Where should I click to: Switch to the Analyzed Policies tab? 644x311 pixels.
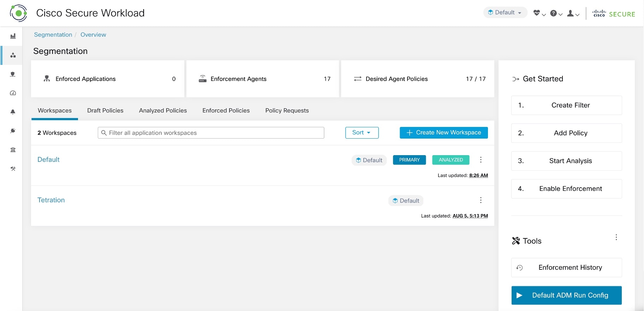click(x=163, y=110)
